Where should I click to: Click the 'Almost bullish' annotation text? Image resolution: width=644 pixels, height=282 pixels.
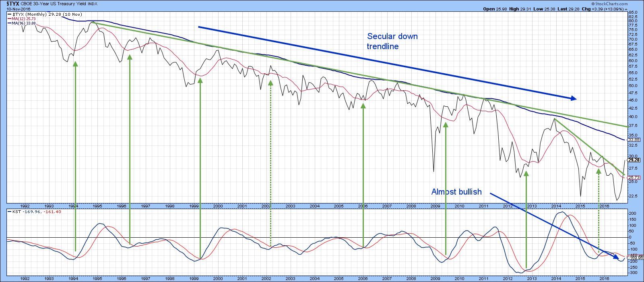(456, 192)
